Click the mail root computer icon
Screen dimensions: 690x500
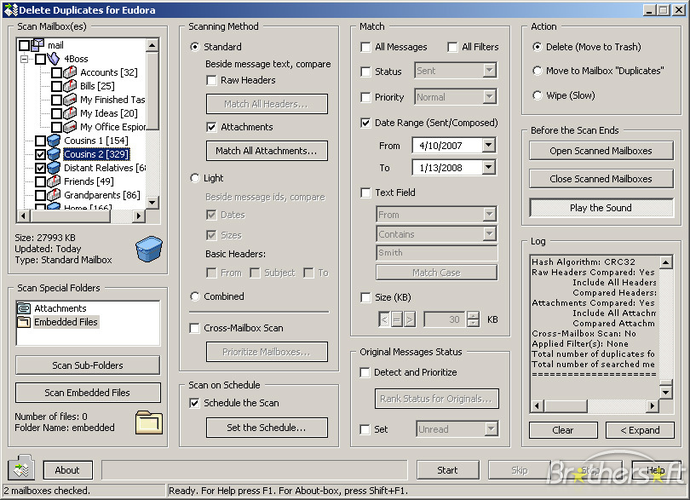tap(38, 44)
